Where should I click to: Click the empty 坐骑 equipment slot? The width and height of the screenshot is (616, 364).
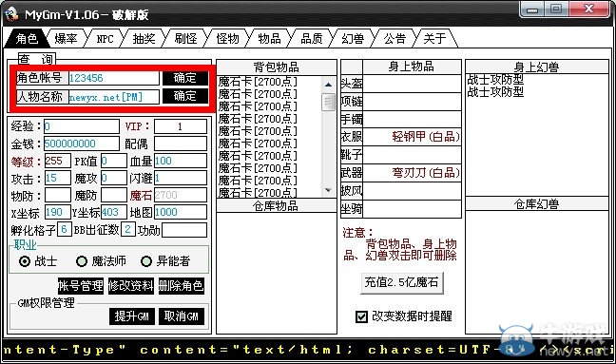(x=412, y=208)
